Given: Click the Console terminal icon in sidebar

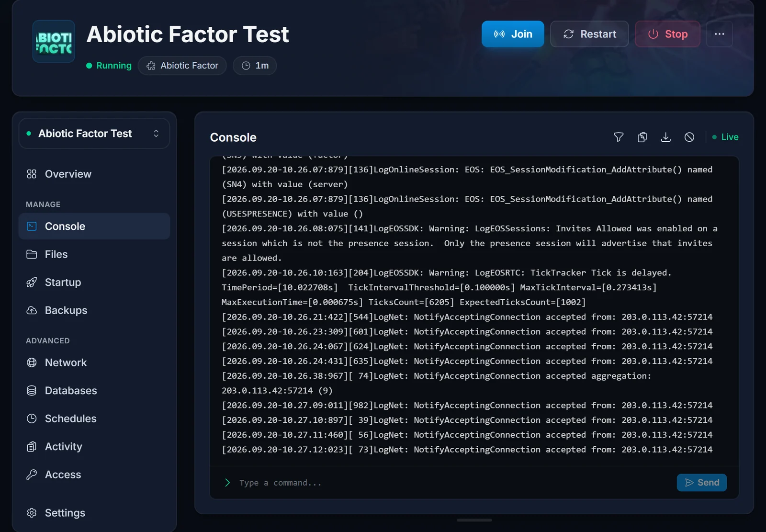Looking at the screenshot, I should [x=32, y=226].
